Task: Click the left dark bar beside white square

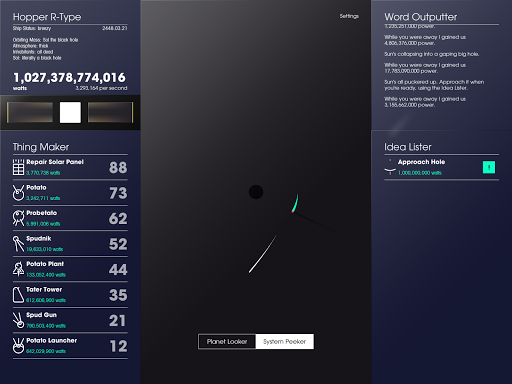Action: point(30,112)
